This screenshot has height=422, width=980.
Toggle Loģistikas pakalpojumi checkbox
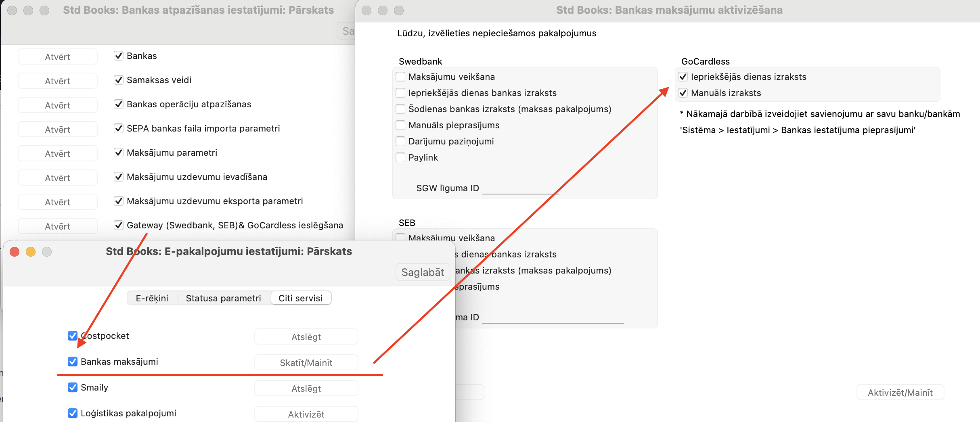click(73, 413)
